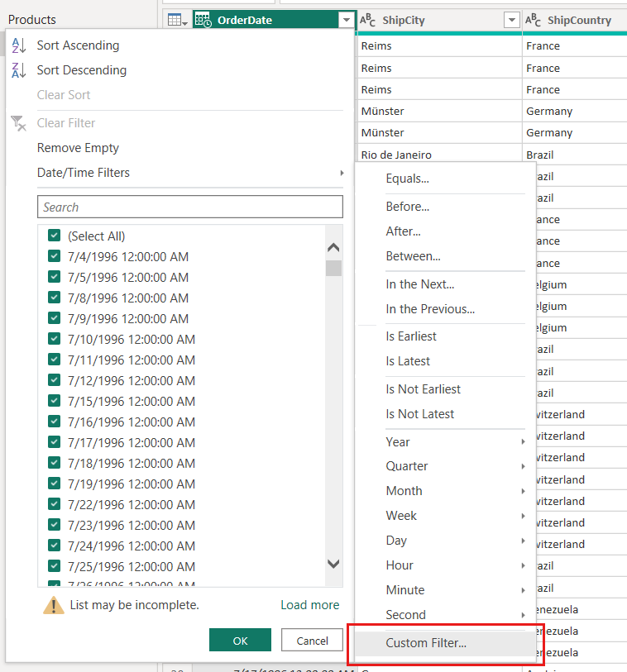The height and width of the screenshot is (672, 627).
Task: Click the warning icon beside List may be incomplete
Action: (54, 605)
